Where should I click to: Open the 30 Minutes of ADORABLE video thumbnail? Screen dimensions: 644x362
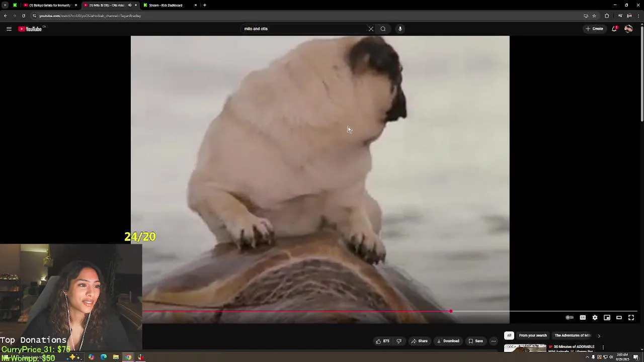525,348
